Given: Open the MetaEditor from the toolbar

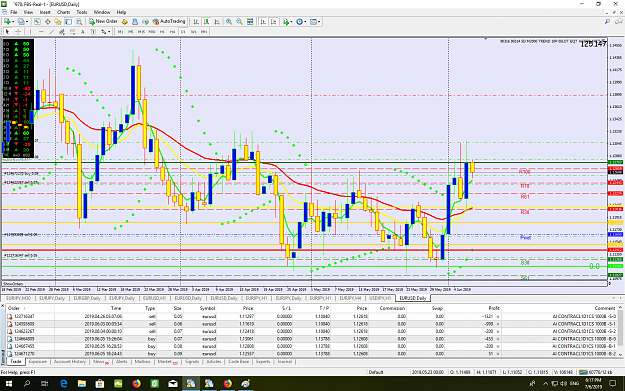Looking at the screenshot, I should click(125, 22).
